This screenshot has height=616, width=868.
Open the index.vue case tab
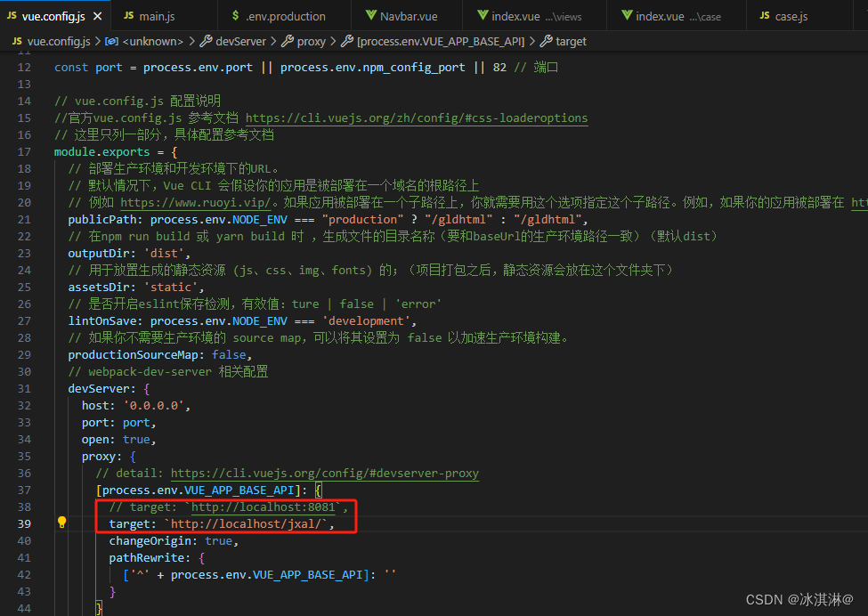[677, 16]
